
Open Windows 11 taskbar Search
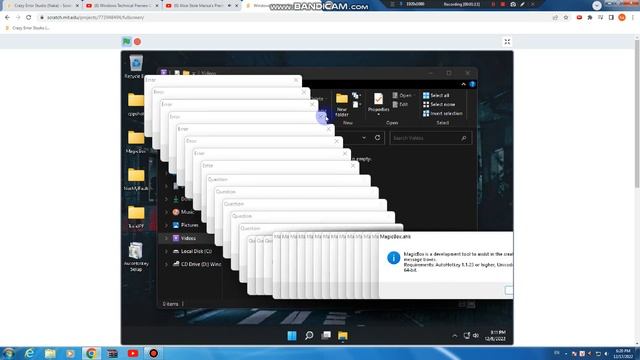pyautogui.click(x=309, y=336)
